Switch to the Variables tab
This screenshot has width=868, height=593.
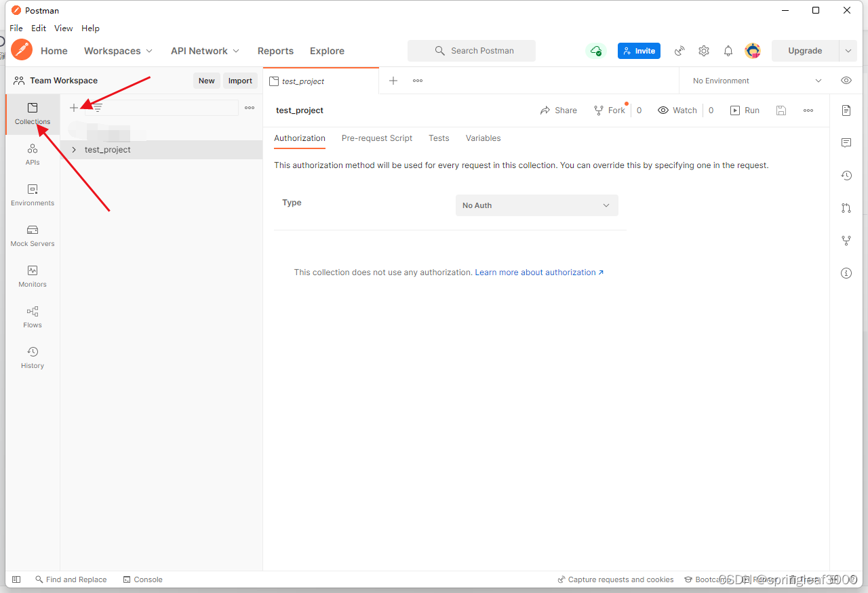[484, 138]
